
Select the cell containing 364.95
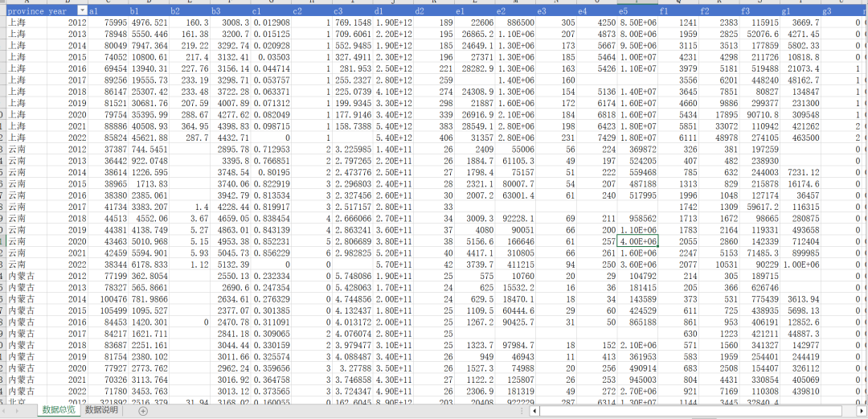point(190,126)
